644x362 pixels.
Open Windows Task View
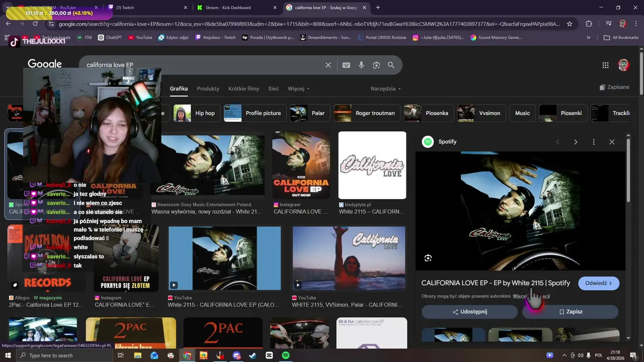[x=121, y=355]
